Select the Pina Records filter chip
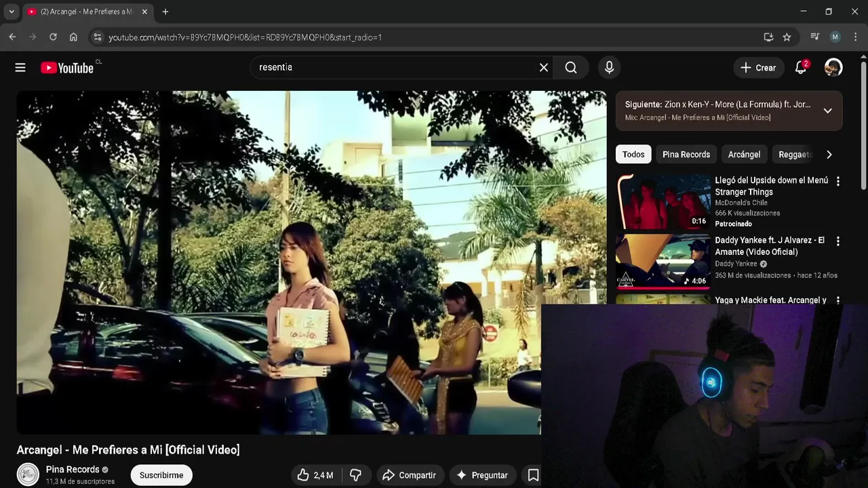Screen dimensions: 868x488 coord(686,155)
